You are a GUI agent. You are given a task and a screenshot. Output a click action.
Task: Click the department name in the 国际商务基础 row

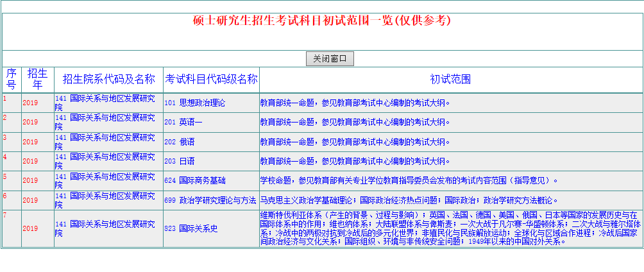pos(105,181)
